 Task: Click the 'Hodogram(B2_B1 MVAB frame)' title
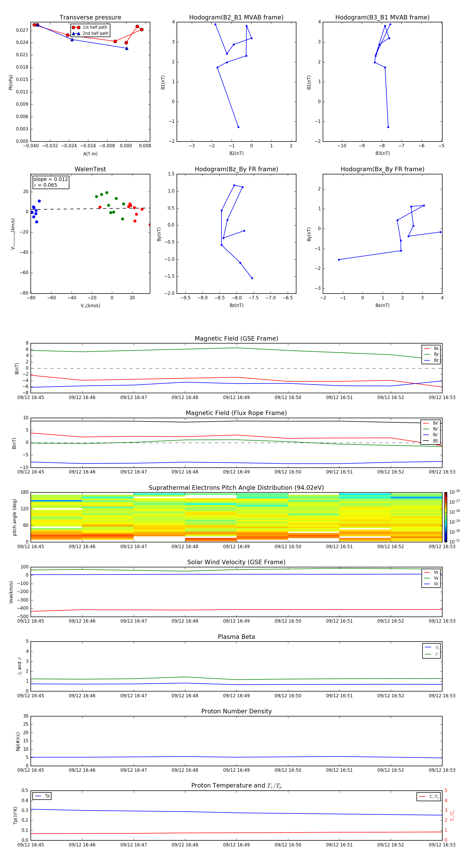pyautogui.click(x=236, y=18)
